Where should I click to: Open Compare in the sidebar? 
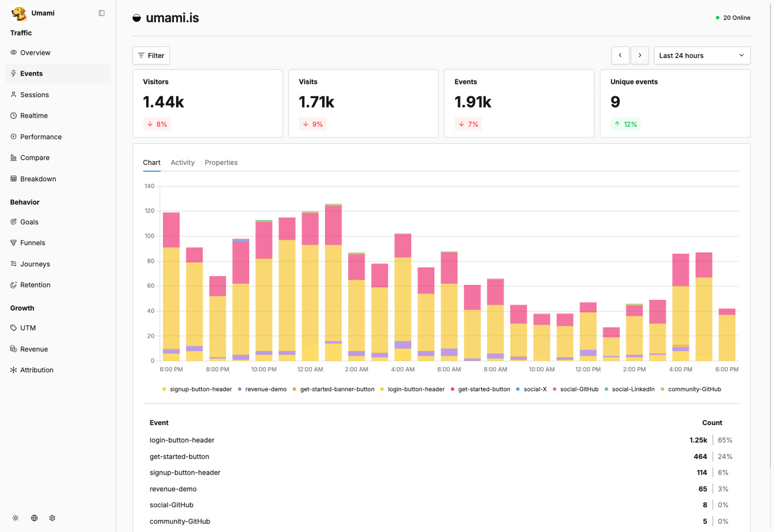[58, 157]
